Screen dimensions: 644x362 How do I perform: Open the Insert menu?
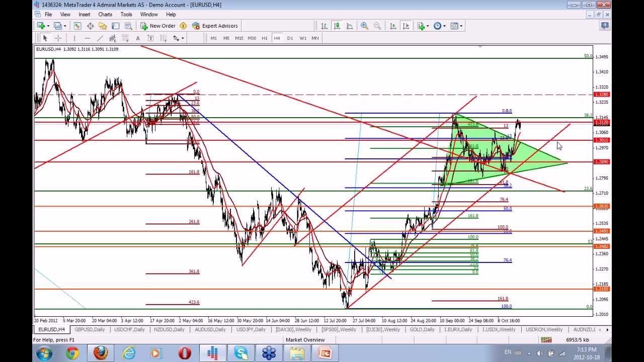pos(85,15)
